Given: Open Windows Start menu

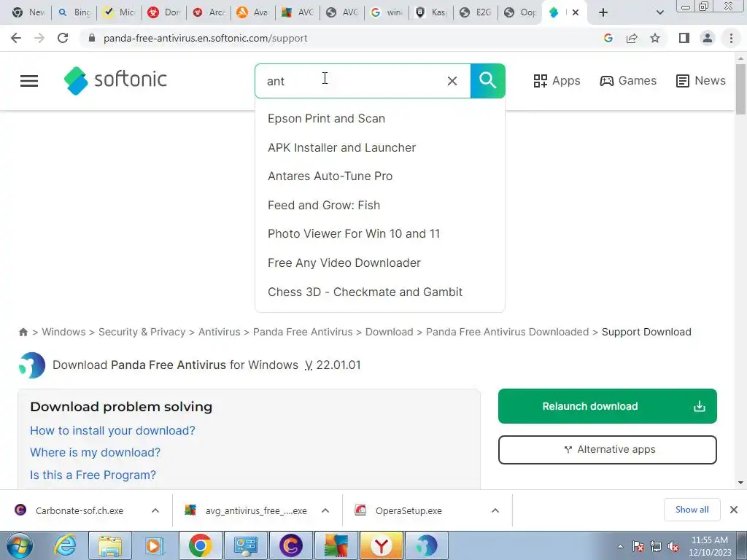Looking at the screenshot, I should point(19,545).
